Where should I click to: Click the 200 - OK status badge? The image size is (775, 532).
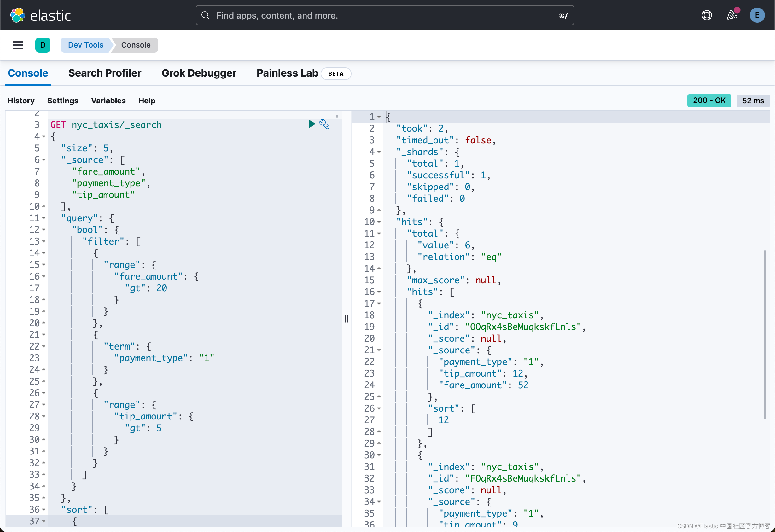[709, 100]
